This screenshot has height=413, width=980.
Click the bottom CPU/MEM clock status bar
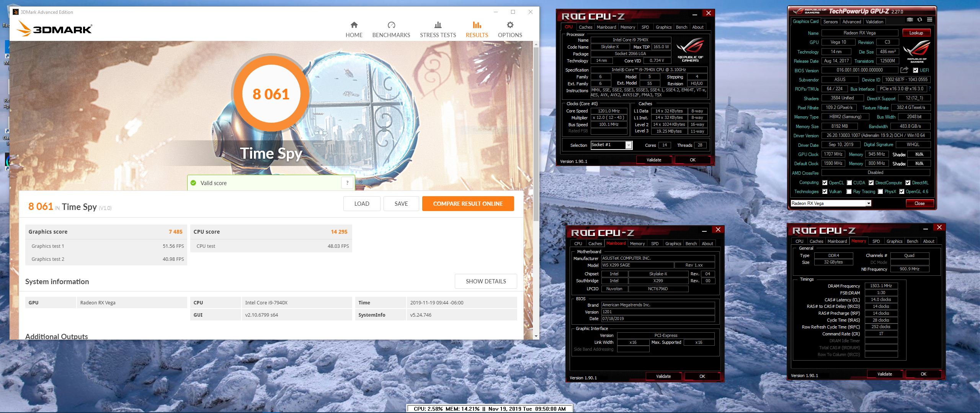point(489,408)
